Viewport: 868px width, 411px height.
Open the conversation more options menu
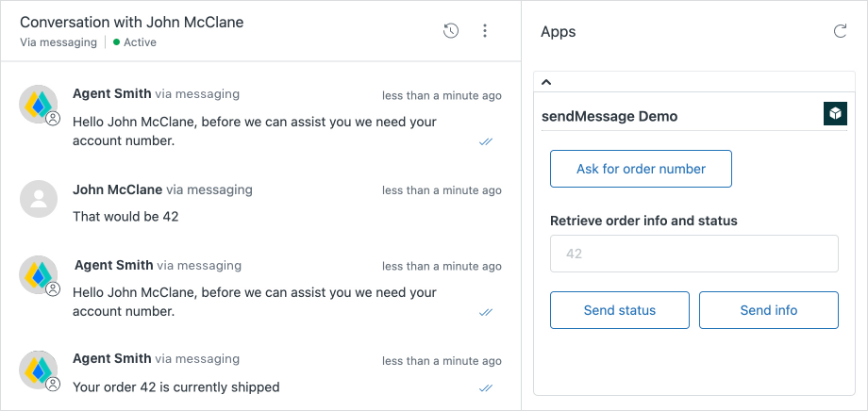point(485,31)
